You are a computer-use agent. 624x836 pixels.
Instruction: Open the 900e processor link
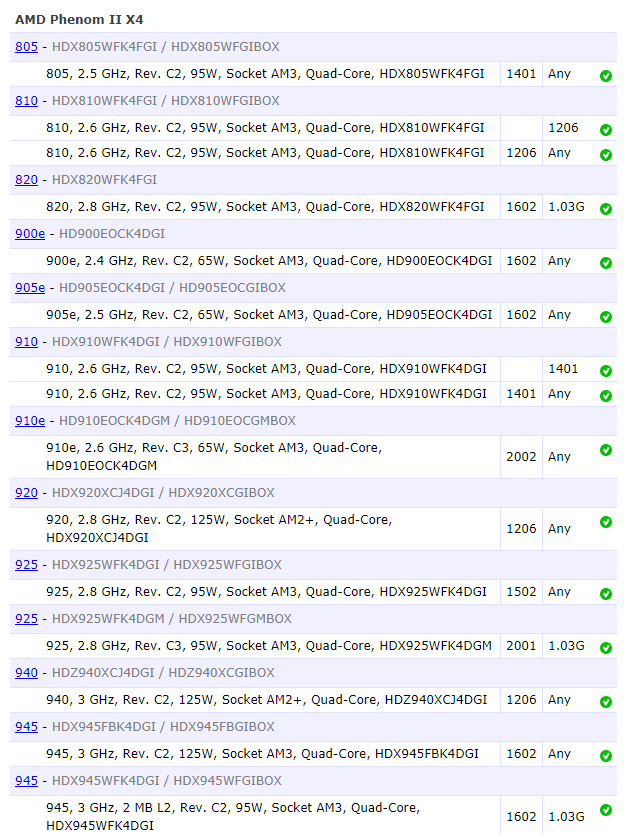[30, 234]
